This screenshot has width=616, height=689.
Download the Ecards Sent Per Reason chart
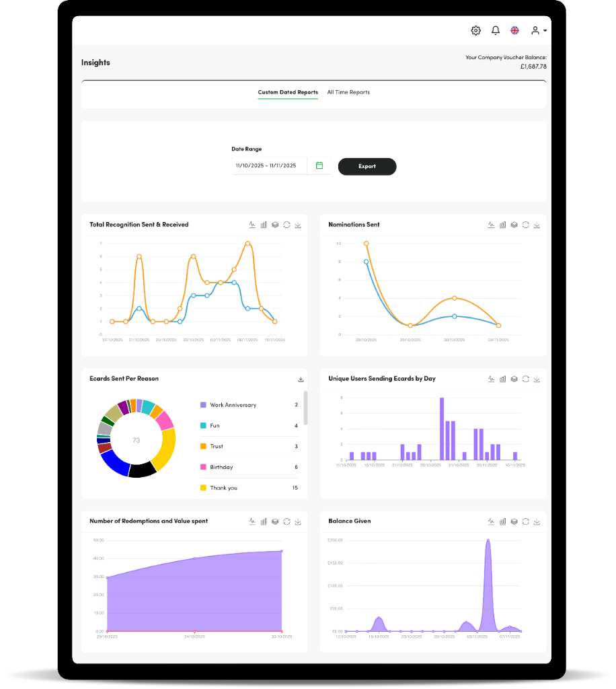coord(300,379)
